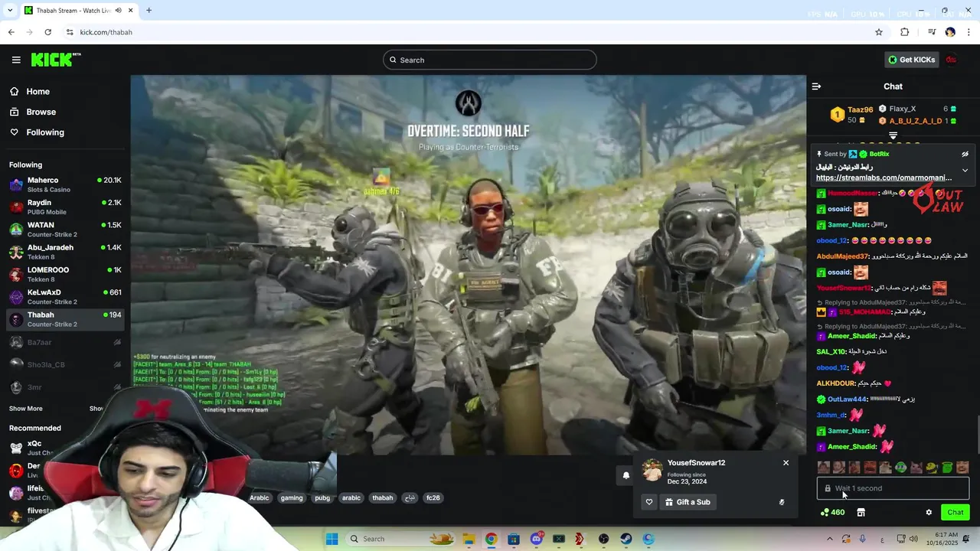Screen dimensions: 980x551
Task: Reload the page using the browser refresh button
Action: tap(47, 32)
